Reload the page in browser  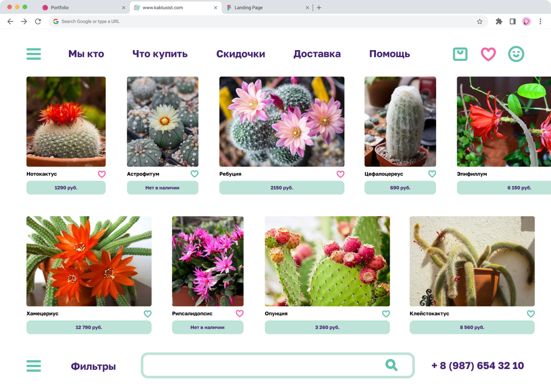pyautogui.click(x=38, y=22)
